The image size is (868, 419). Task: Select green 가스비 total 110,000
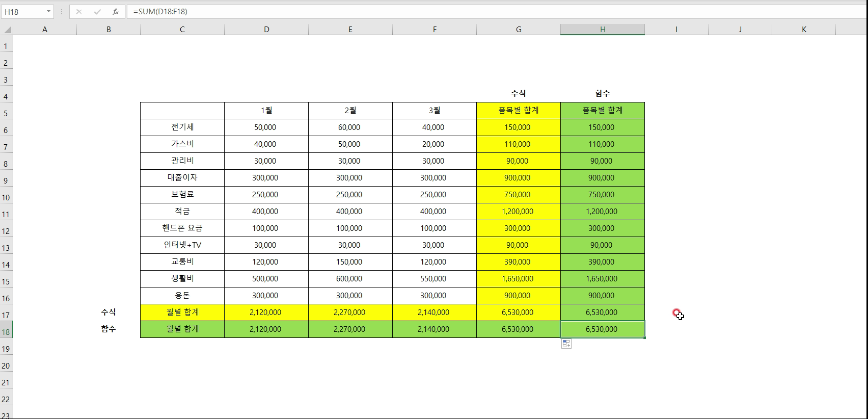[603, 144]
